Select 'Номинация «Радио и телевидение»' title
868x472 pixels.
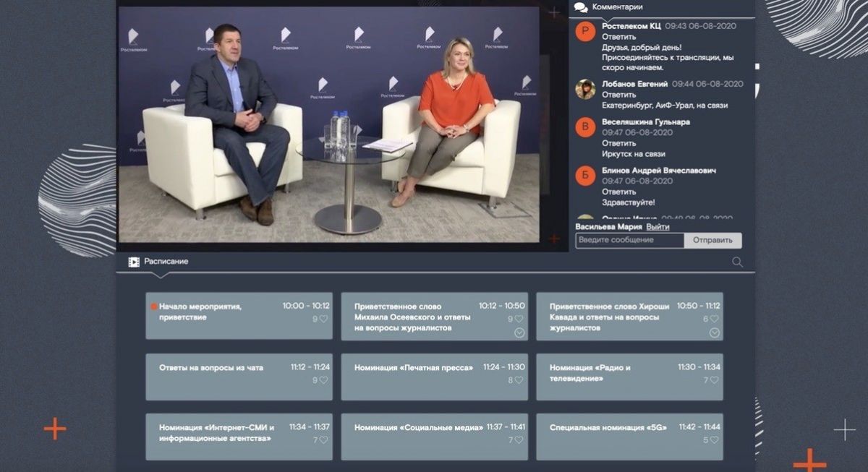point(590,373)
